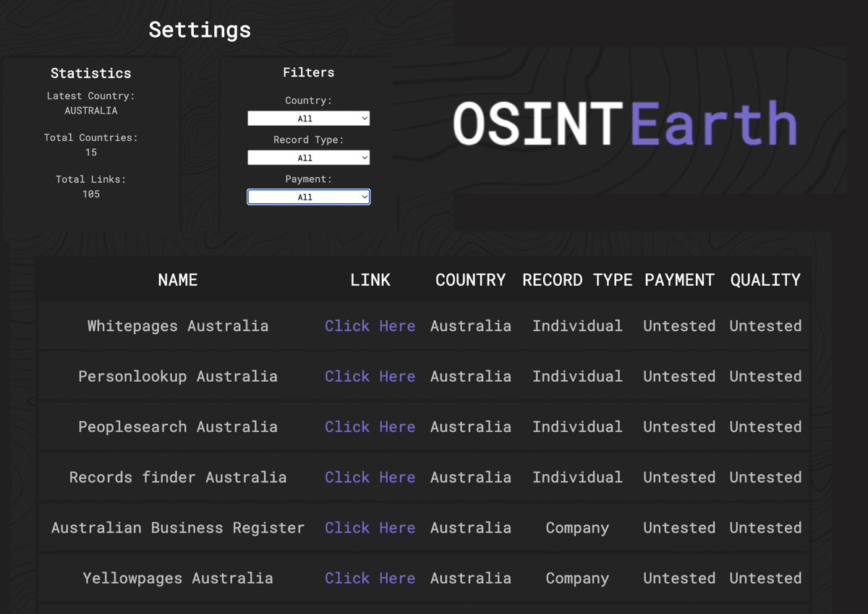This screenshot has width=868, height=614.
Task: Open Personlookup Australia Click Here link
Action: [x=370, y=377]
